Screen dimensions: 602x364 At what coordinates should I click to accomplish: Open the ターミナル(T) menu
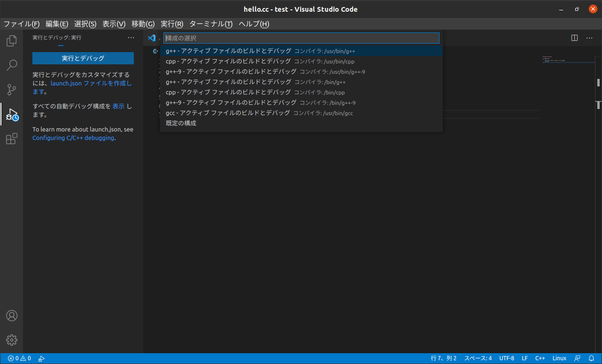coord(211,24)
